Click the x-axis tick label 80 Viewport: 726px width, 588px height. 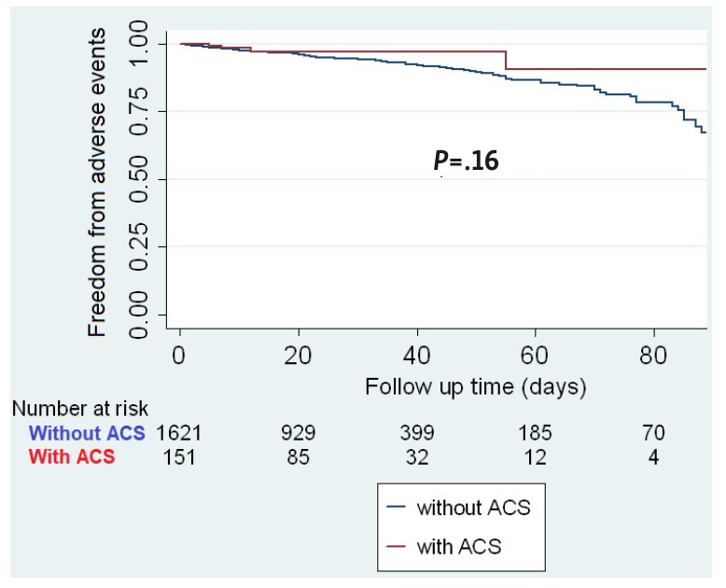coord(653,355)
